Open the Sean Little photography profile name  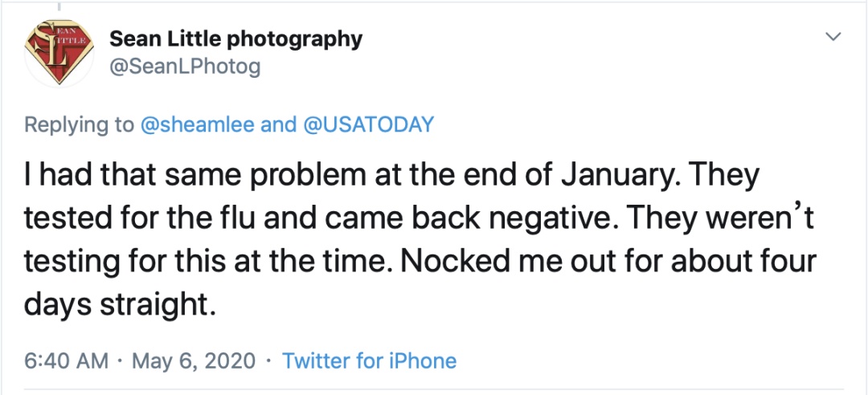(235, 39)
